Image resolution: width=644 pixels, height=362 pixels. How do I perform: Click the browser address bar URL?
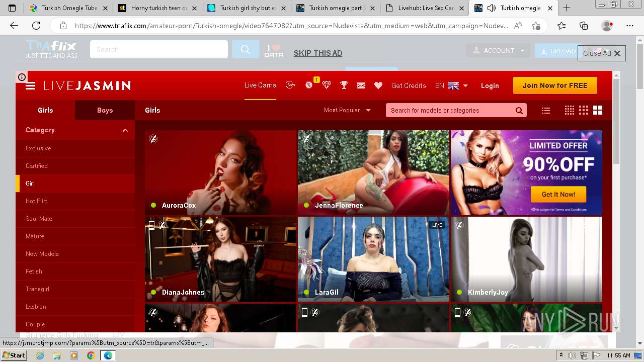point(292,26)
